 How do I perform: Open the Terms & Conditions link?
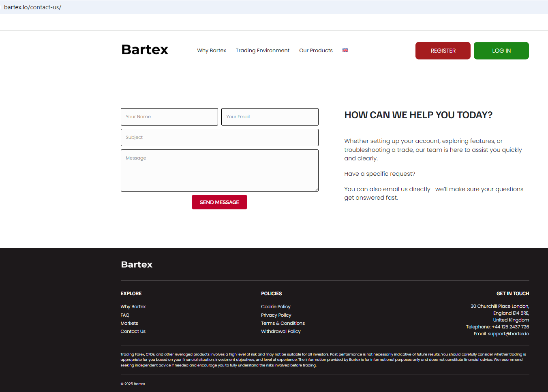[x=283, y=323]
